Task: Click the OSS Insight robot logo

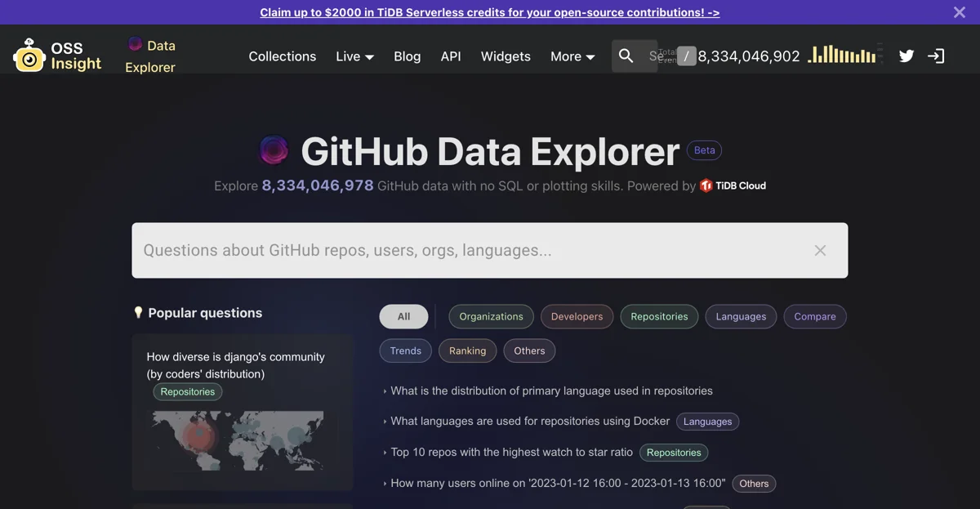Action: point(29,55)
